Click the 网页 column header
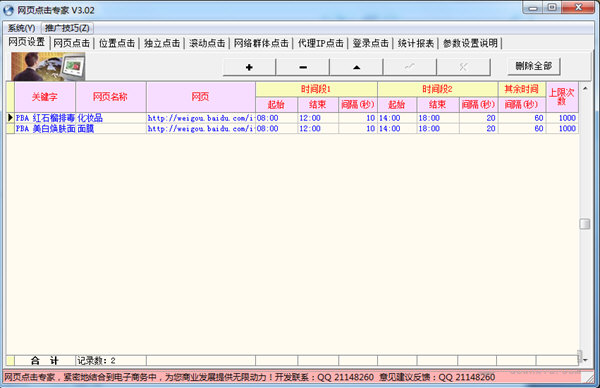 point(201,97)
